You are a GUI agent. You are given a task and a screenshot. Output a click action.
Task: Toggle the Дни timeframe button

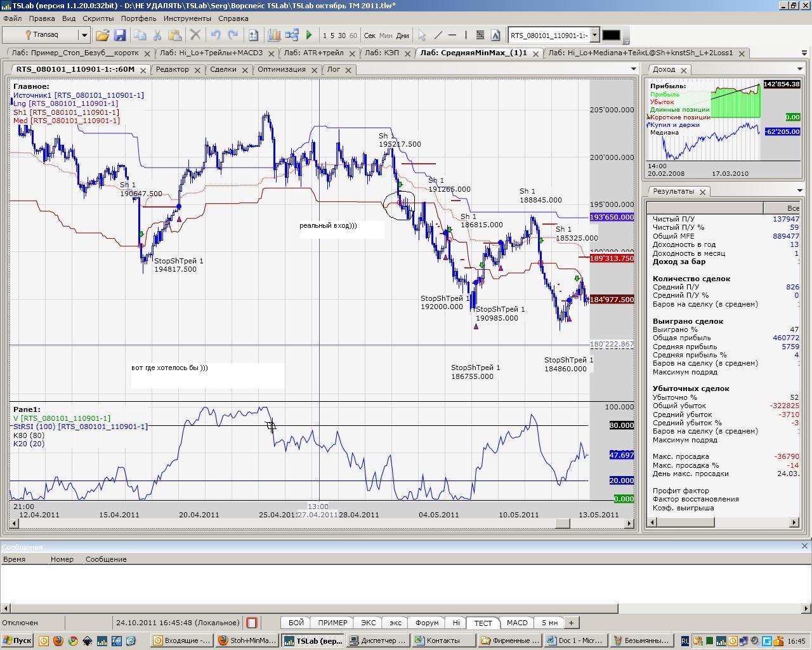[x=403, y=36]
